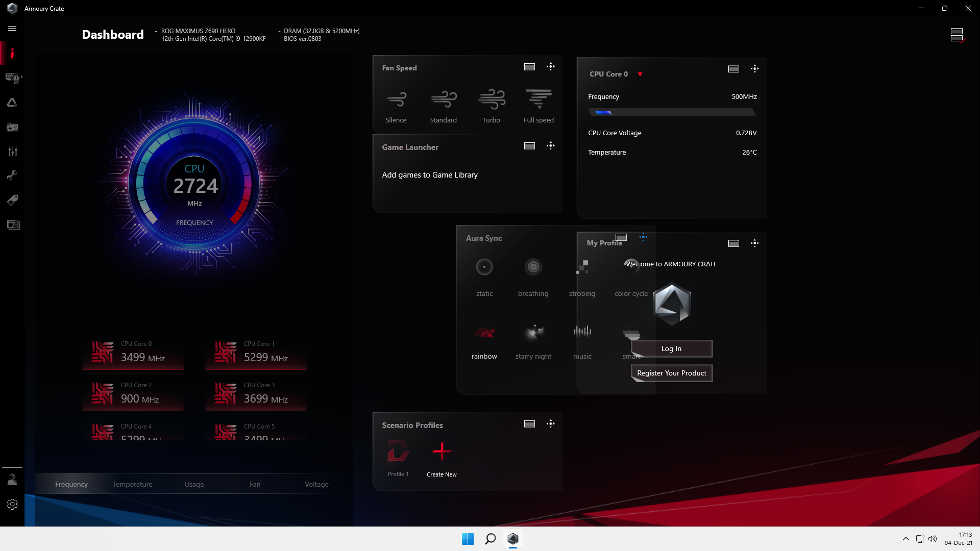
Task: Open Aura Sync from left sidebar
Action: point(12,103)
